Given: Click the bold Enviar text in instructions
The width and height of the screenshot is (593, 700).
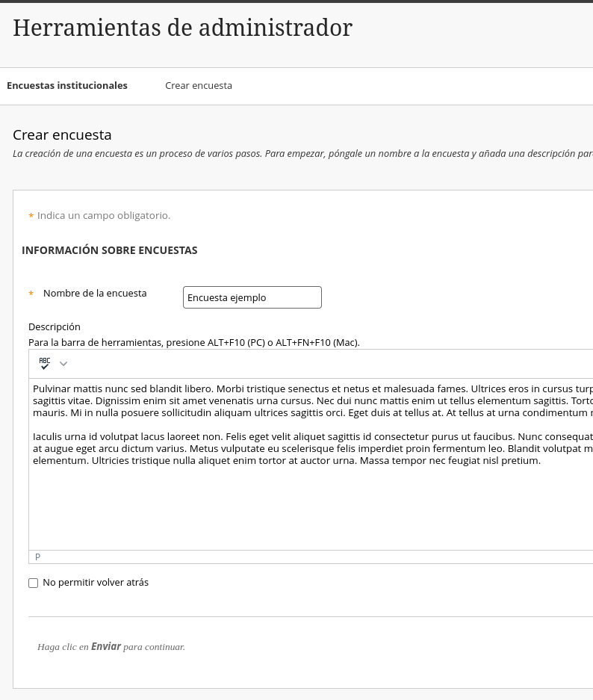Looking at the screenshot, I should click(106, 647).
